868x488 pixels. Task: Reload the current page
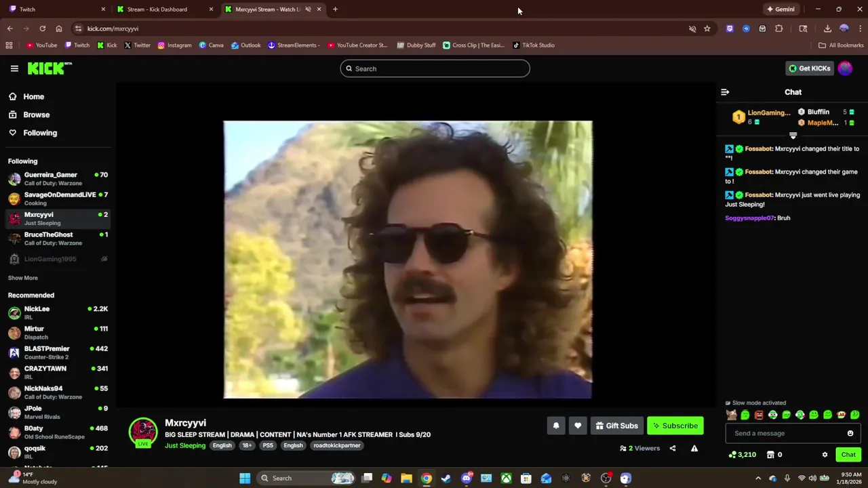click(x=43, y=28)
